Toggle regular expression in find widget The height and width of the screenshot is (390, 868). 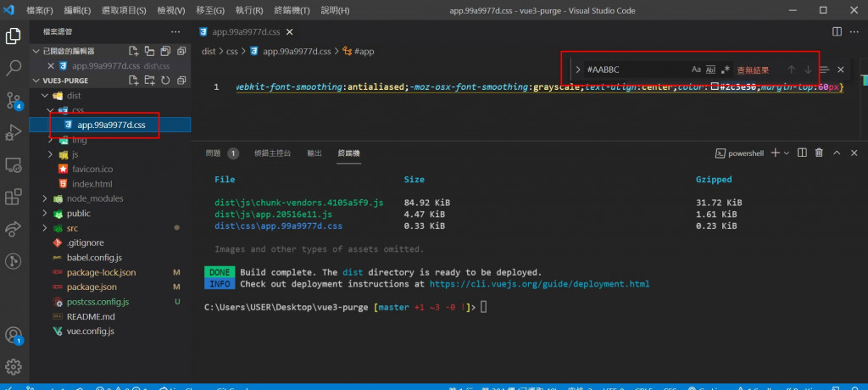click(x=726, y=70)
